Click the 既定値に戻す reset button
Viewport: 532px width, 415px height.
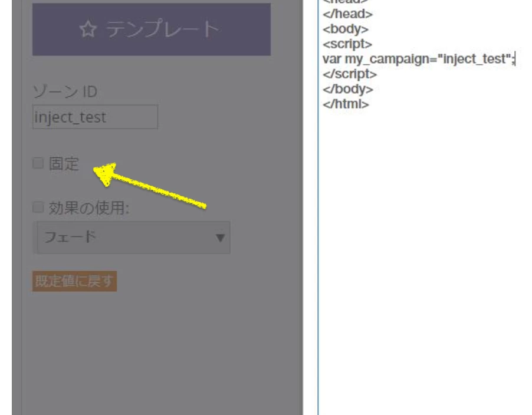75,281
